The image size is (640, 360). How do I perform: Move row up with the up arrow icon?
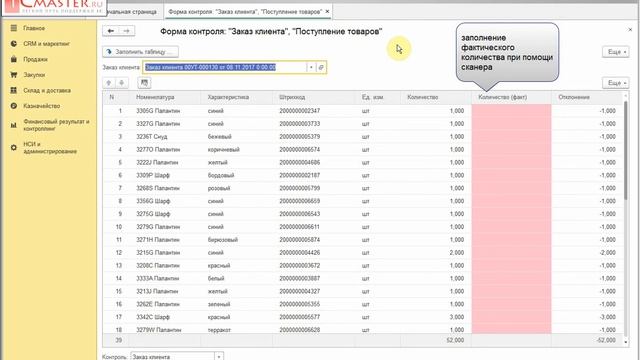click(109, 83)
